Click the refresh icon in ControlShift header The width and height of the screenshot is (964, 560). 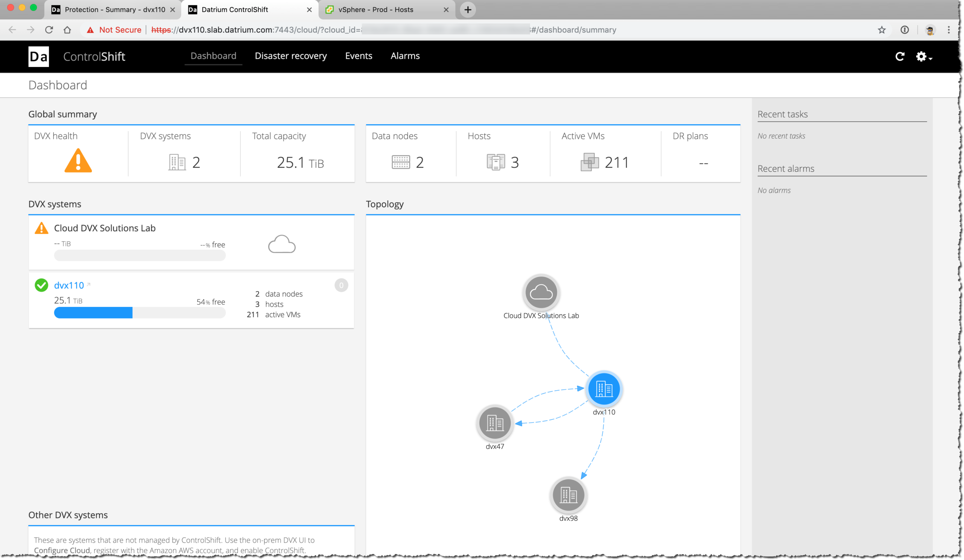coord(900,56)
